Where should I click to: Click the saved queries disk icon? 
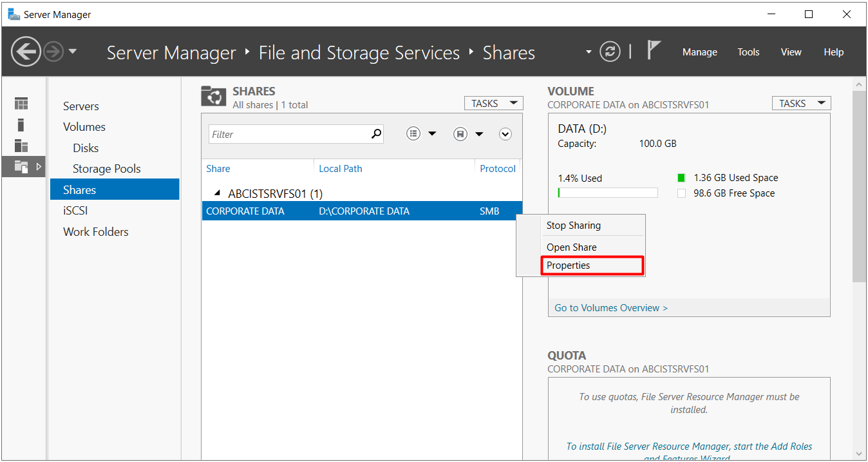coord(460,134)
